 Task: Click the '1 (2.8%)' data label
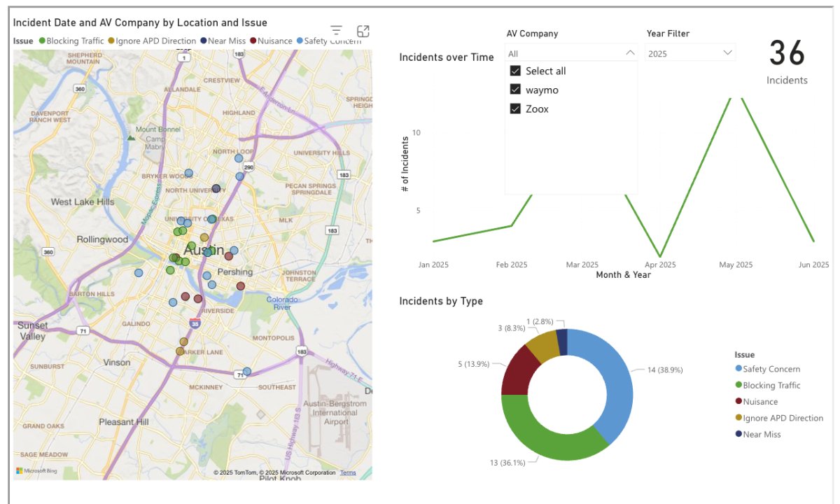540,321
